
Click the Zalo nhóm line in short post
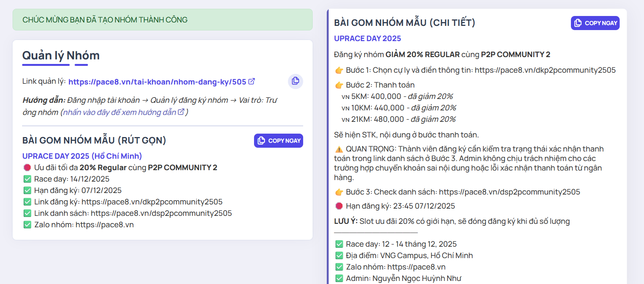click(x=84, y=225)
